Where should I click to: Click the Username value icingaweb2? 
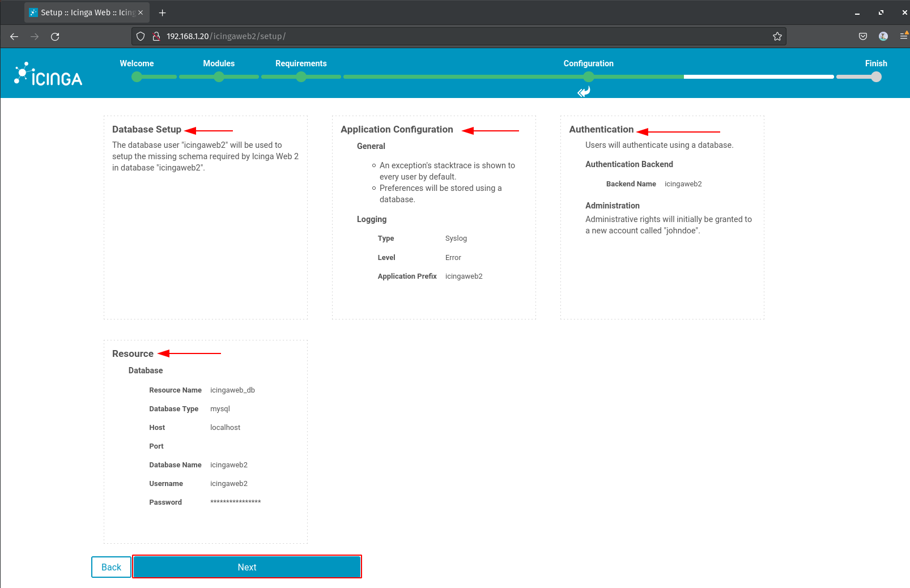pos(229,484)
